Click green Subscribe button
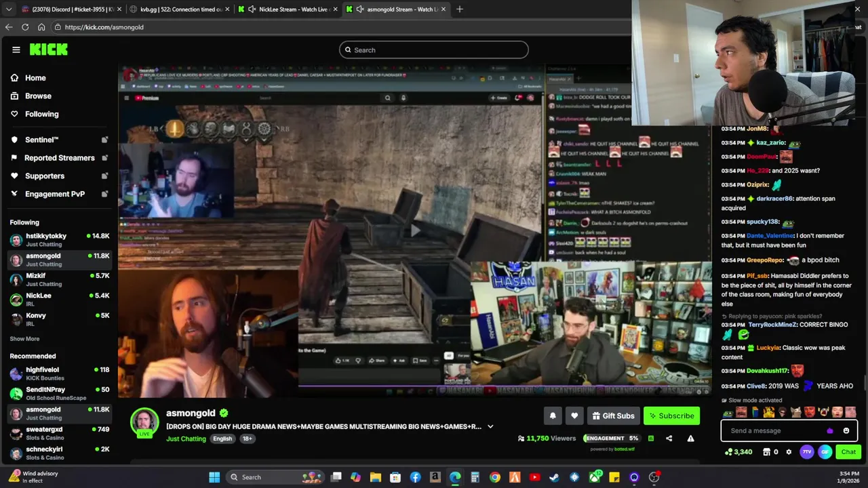Viewport: 868px width, 488px height. [x=671, y=415]
